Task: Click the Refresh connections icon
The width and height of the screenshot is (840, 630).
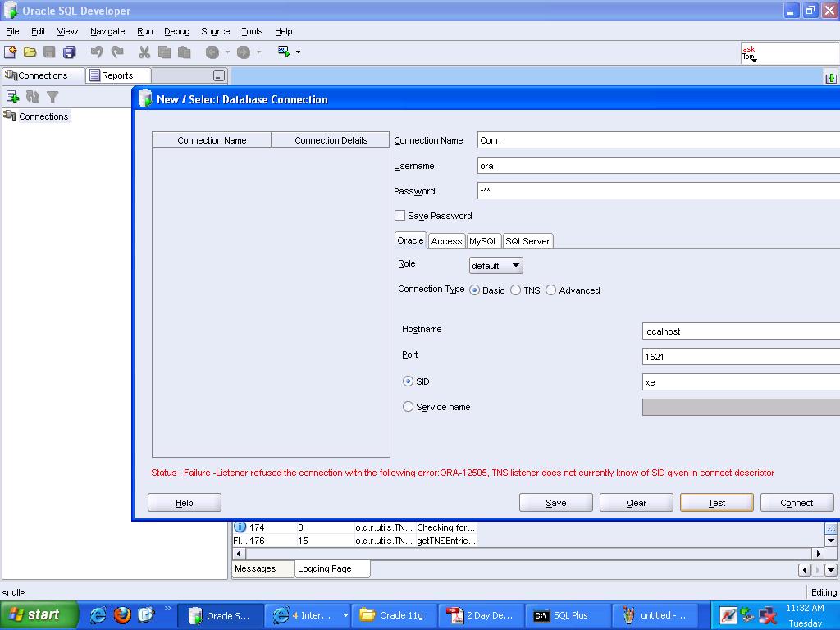Action: (33, 97)
